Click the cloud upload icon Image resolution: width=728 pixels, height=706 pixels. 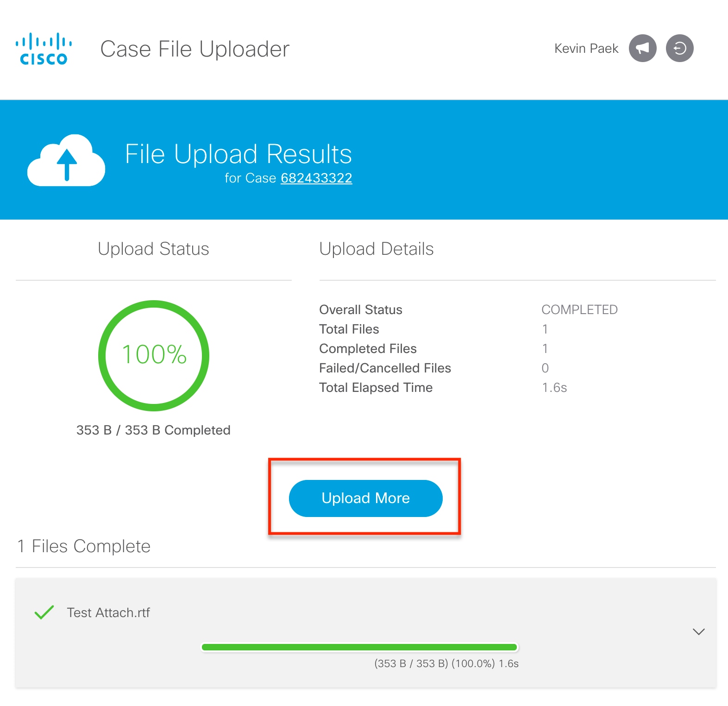66,160
